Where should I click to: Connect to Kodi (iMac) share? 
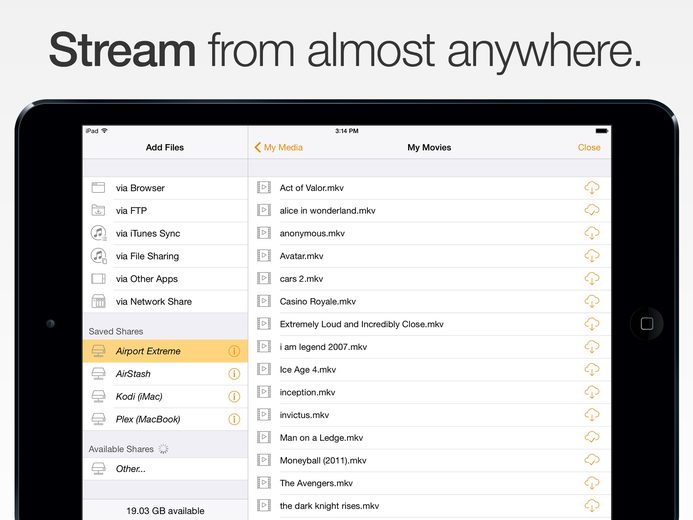click(165, 397)
